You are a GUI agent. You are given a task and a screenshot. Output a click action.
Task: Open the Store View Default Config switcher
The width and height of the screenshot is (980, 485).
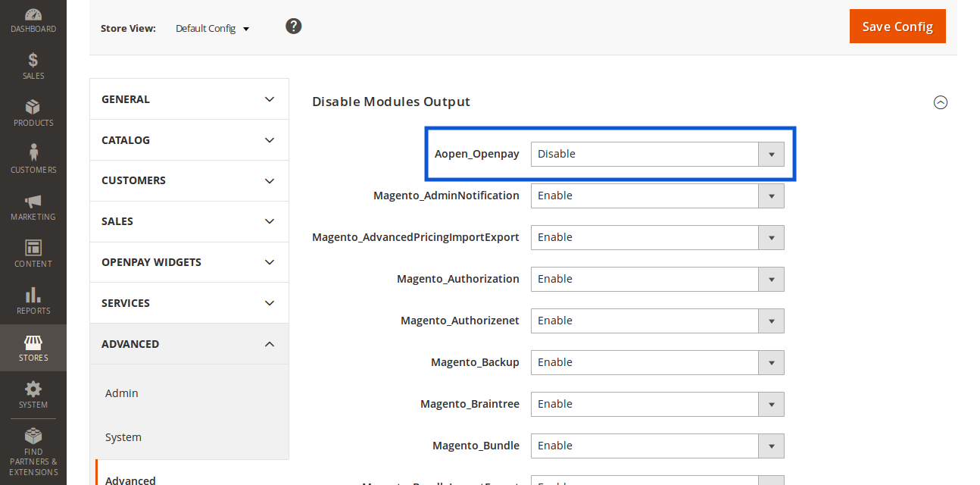212,29
